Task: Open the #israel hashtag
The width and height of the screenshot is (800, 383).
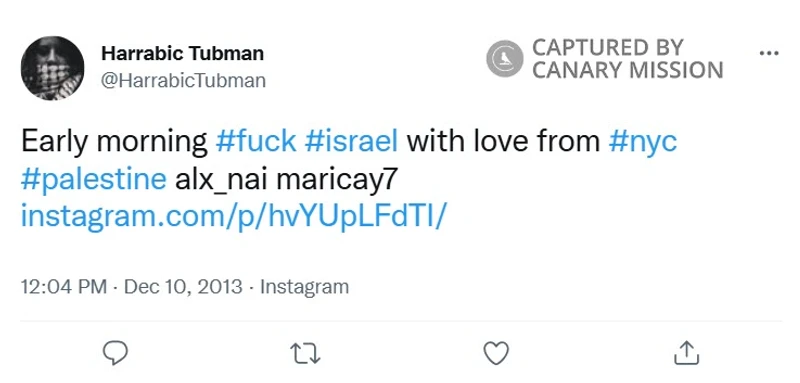Action: [351, 141]
